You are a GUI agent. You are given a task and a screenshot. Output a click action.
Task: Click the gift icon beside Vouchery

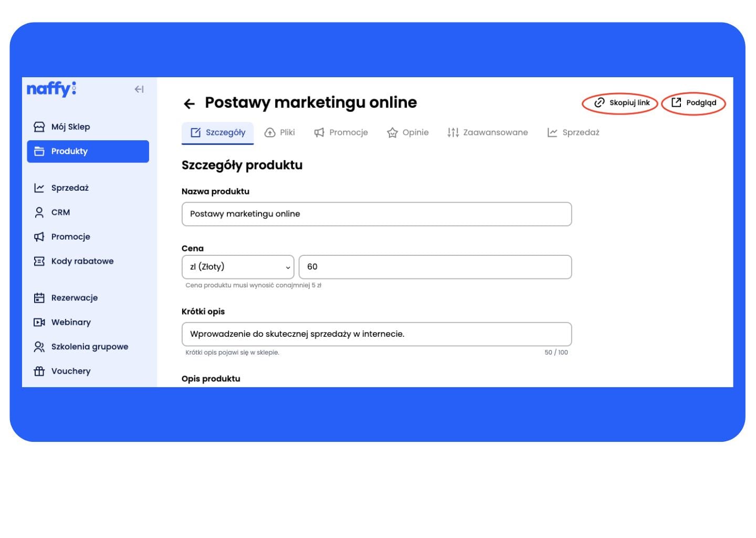pos(39,371)
